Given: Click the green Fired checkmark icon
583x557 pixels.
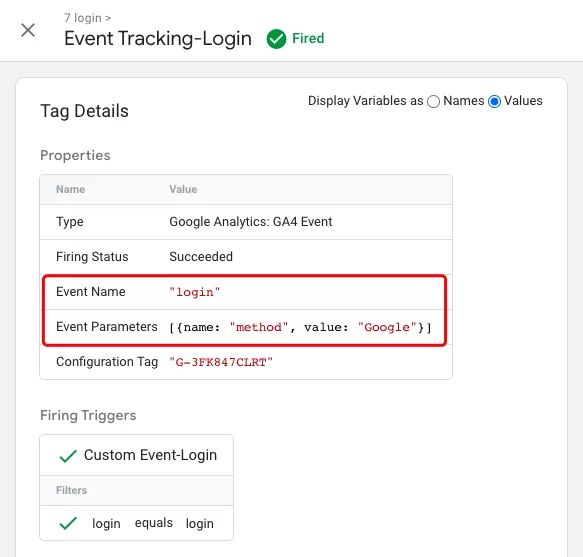Looking at the screenshot, I should [x=276, y=39].
